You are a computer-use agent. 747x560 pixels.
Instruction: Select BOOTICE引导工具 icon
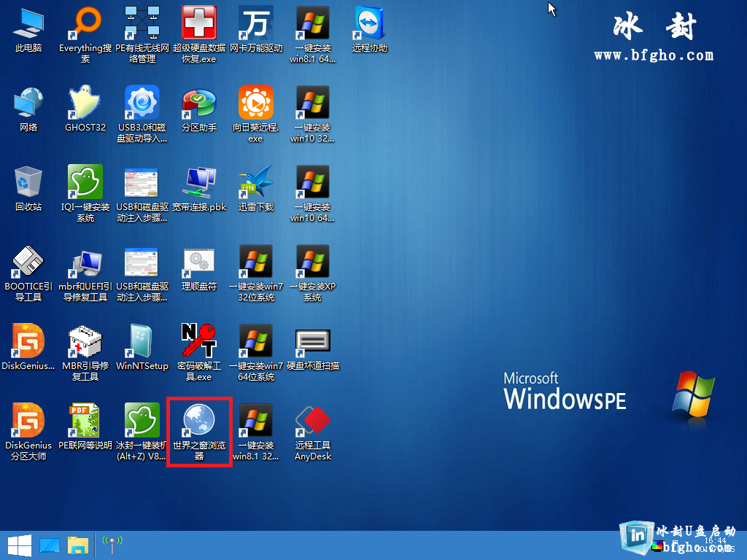(x=28, y=273)
